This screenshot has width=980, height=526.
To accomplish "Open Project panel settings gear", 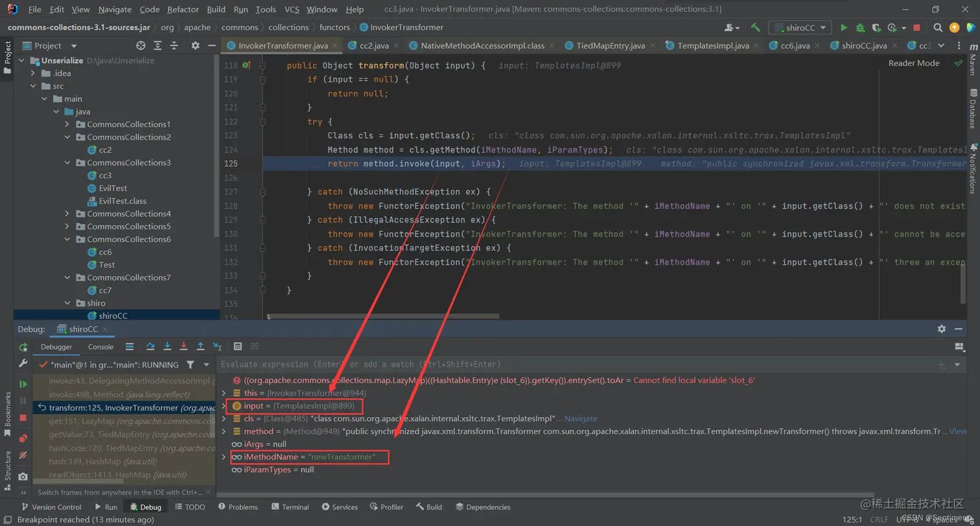I will [195, 45].
